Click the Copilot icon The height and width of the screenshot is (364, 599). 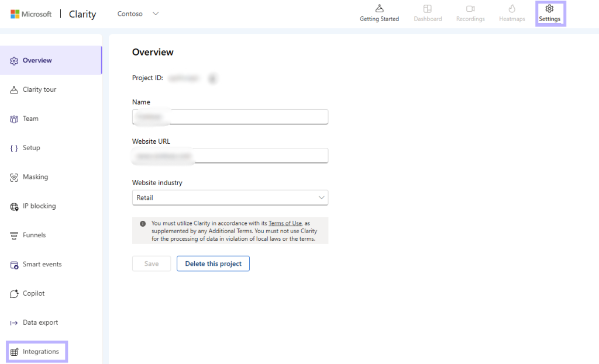pyautogui.click(x=14, y=294)
